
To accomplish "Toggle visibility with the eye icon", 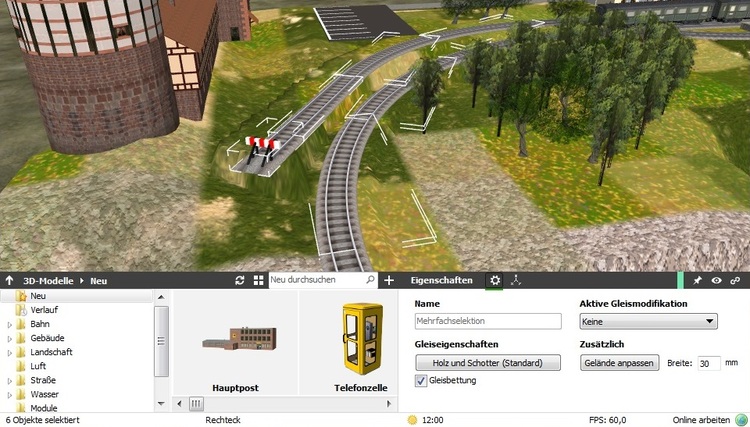I will tap(716, 280).
